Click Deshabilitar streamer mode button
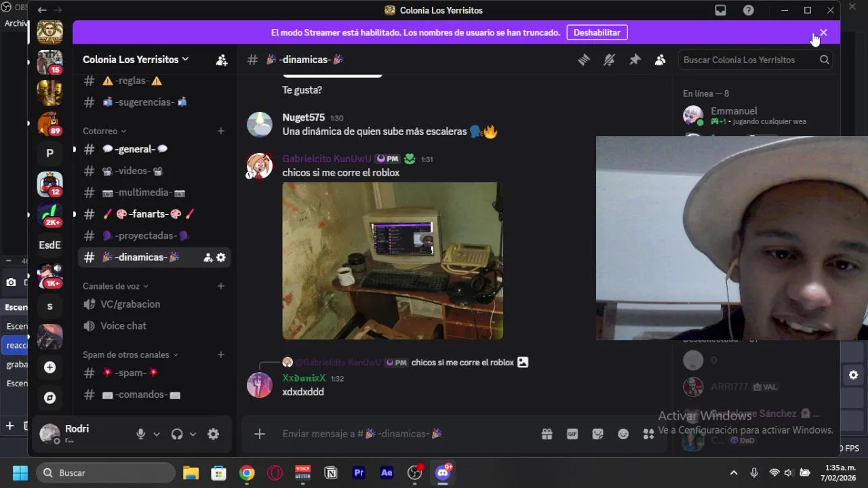Viewport: 868px width, 488px height. (597, 33)
